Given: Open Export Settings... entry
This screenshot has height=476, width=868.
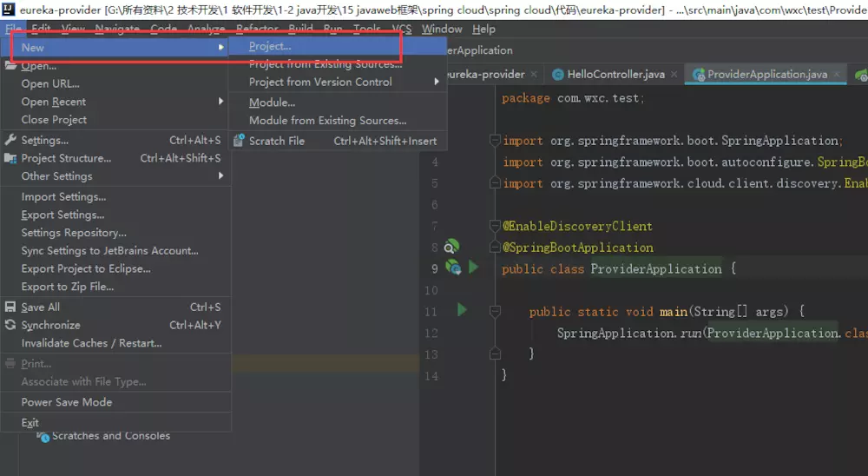Looking at the screenshot, I should [115, 215].
